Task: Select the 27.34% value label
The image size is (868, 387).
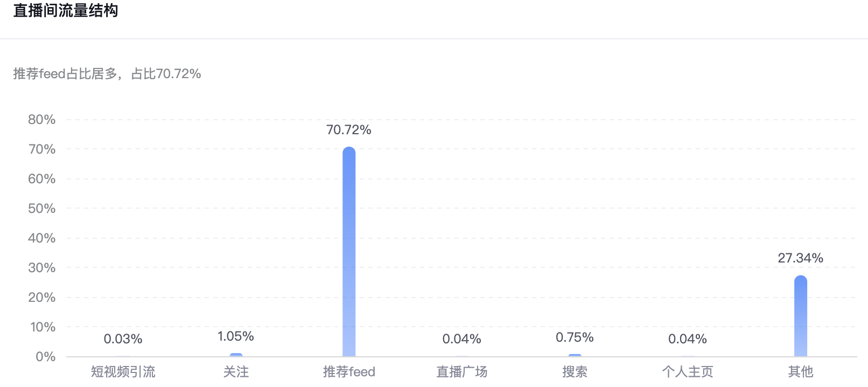Action: click(800, 258)
